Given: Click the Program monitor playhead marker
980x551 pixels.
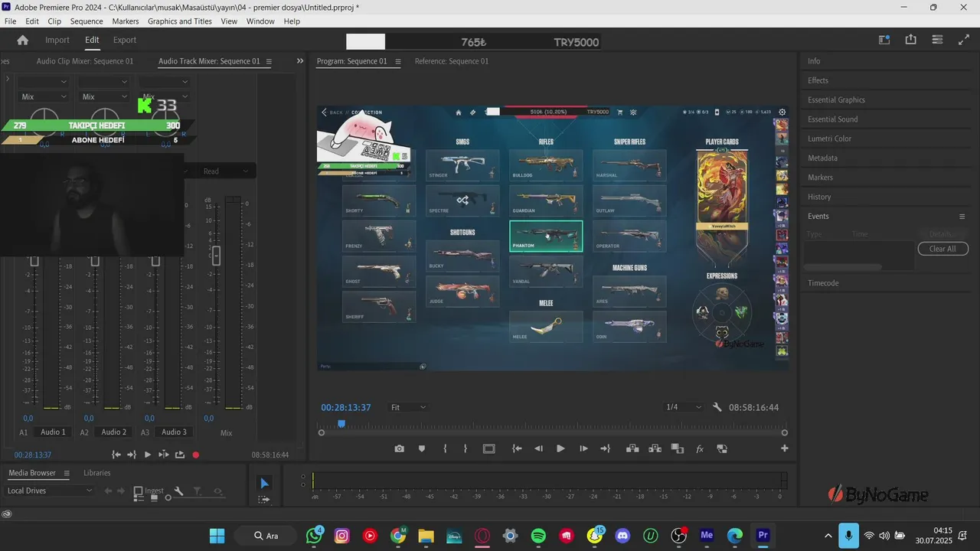Looking at the screenshot, I should (341, 423).
